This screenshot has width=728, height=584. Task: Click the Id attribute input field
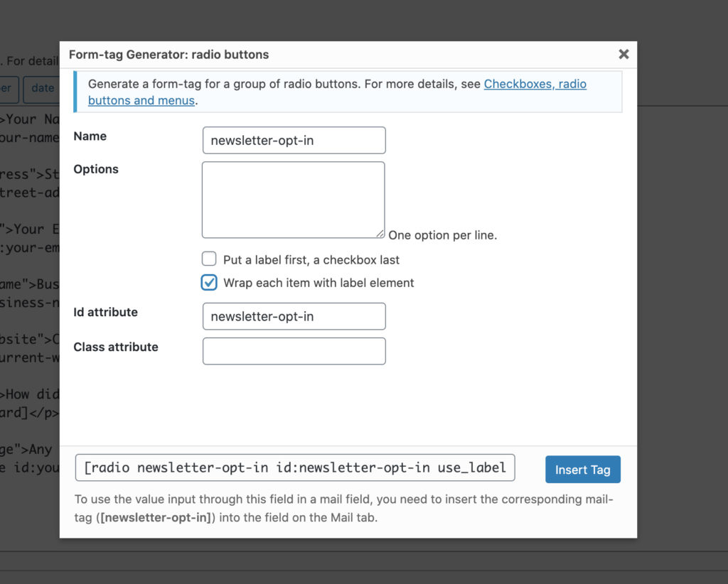pos(294,316)
